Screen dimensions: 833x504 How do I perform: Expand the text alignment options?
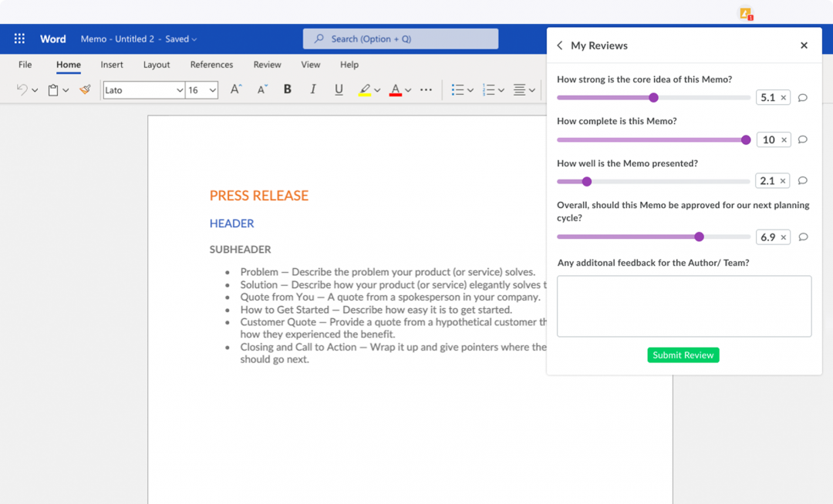[531, 89]
